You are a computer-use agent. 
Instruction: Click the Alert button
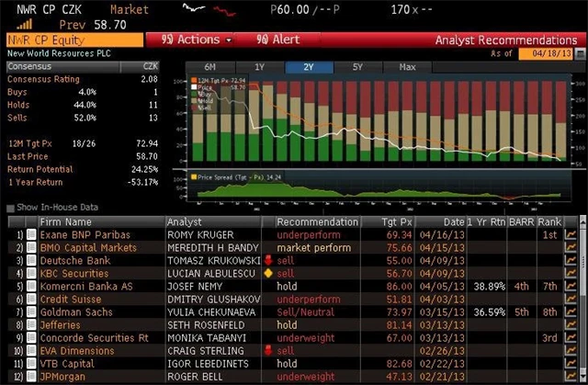click(277, 40)
